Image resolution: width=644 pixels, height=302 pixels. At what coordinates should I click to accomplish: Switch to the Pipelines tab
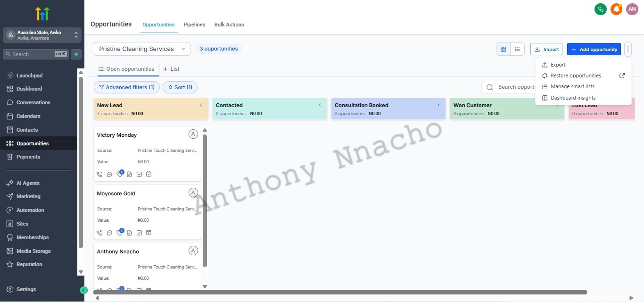pos(194,25)
